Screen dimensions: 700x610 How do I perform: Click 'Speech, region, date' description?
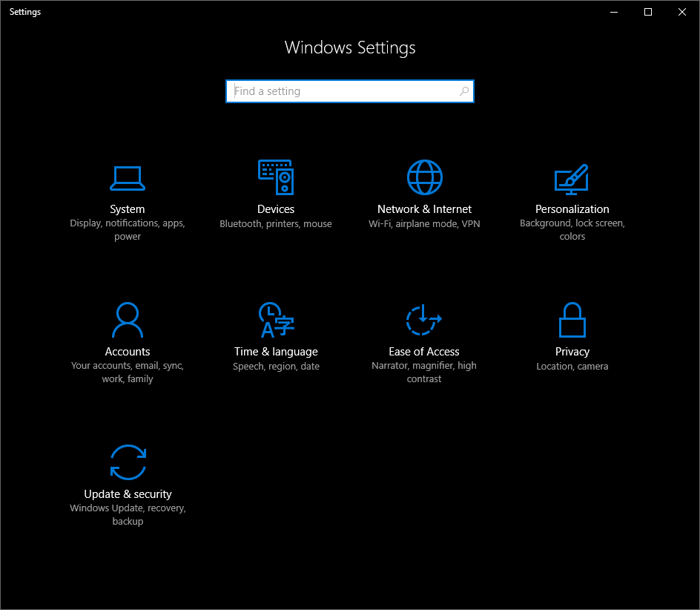(276, 367)
